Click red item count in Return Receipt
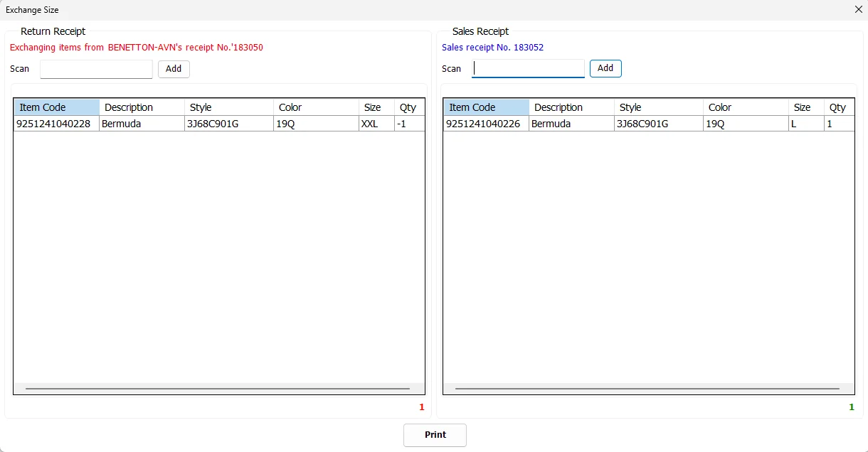 (x=421, y=407)
